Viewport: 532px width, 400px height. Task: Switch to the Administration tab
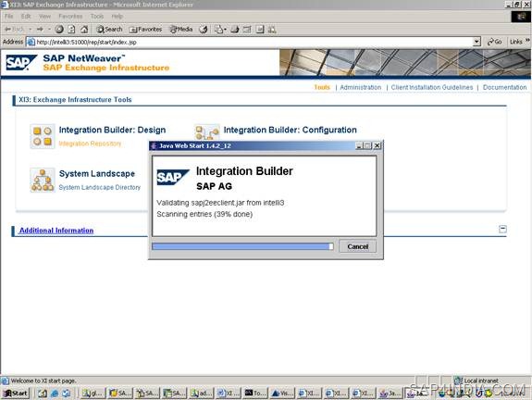360,87
